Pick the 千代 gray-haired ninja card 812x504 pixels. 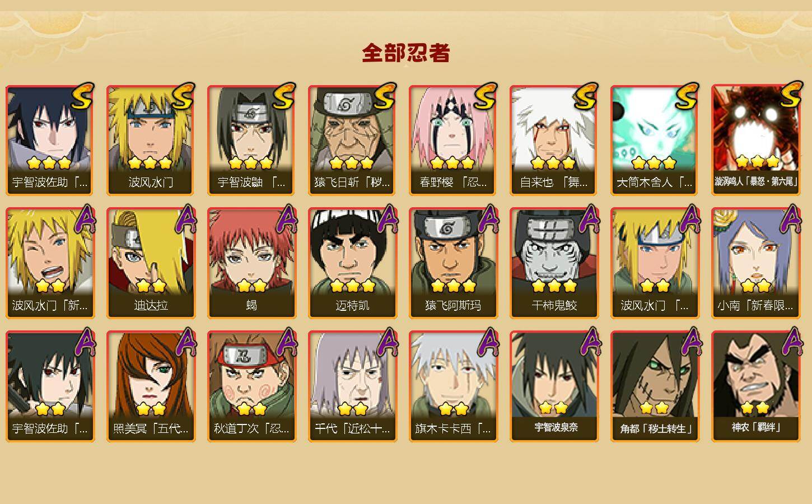point(352,386)
